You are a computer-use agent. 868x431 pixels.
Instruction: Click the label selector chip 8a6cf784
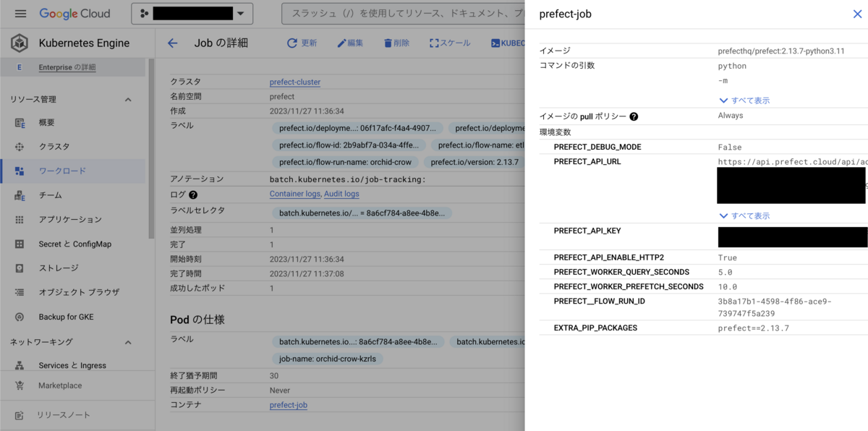coord(362,213)
